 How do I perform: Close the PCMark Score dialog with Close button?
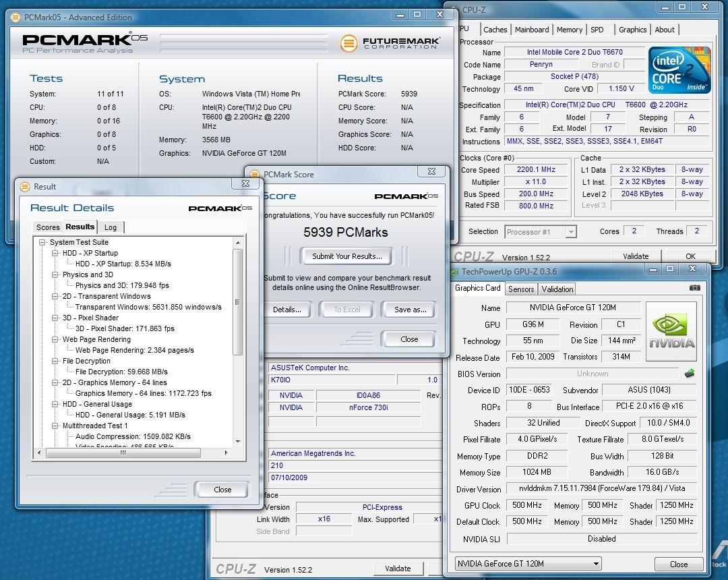(409, 339)
